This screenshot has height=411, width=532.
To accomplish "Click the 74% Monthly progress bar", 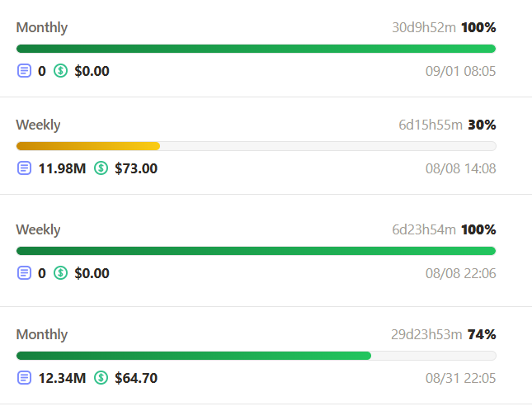I will (x=257, y=356).
